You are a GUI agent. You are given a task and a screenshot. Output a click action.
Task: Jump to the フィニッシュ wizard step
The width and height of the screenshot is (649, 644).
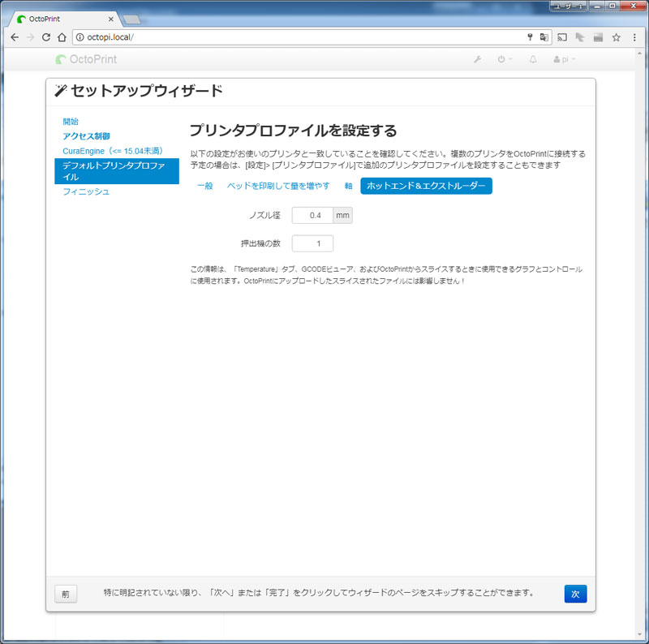(x=86, y=191)
